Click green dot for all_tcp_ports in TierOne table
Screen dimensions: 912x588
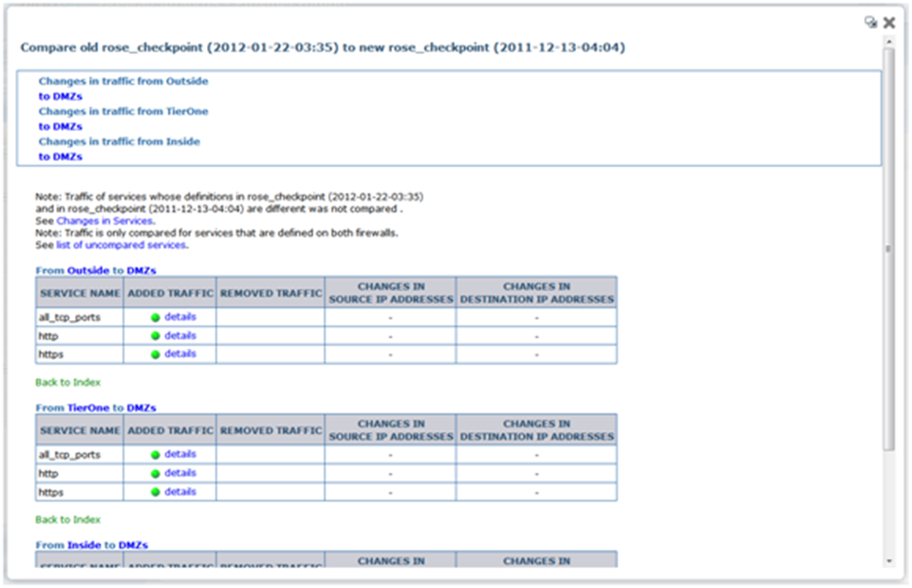pos(156,455)
